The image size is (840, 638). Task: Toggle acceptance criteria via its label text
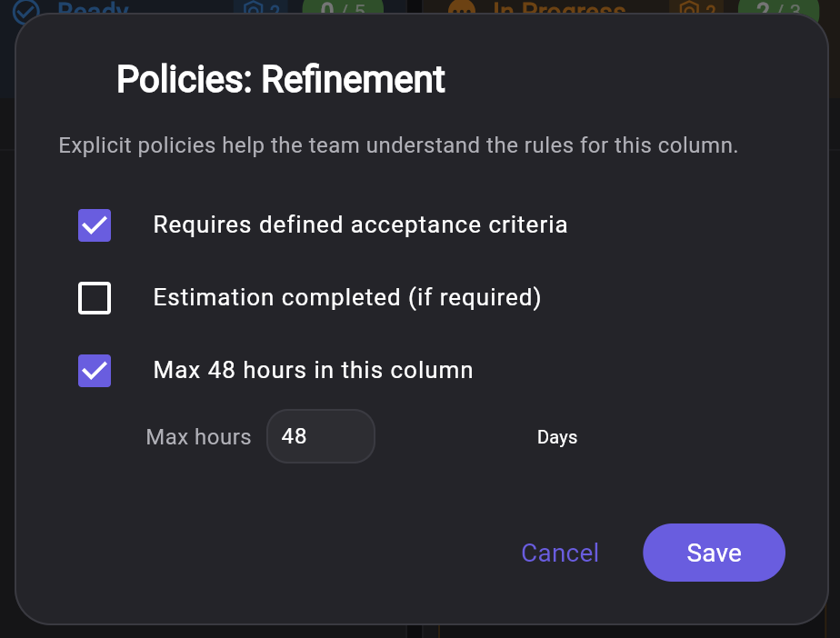point(360,224)
